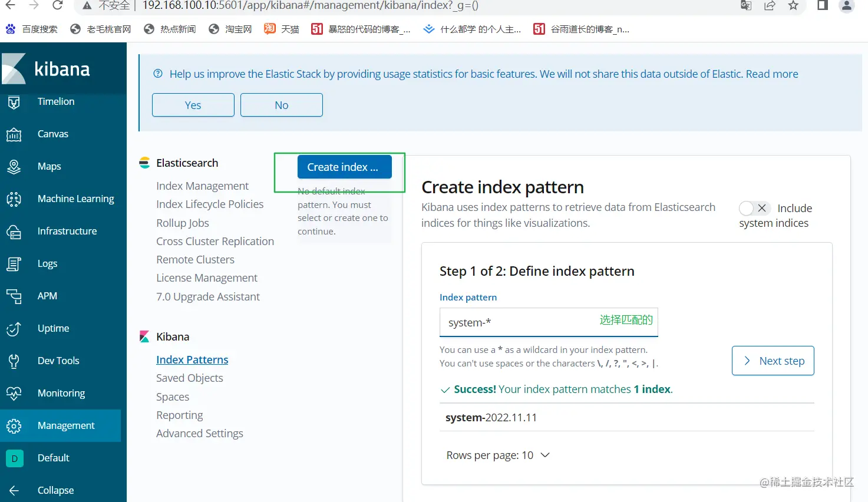This screenshot has width=868, height=502.
Task: Open License Management
Action: point(207,278)
